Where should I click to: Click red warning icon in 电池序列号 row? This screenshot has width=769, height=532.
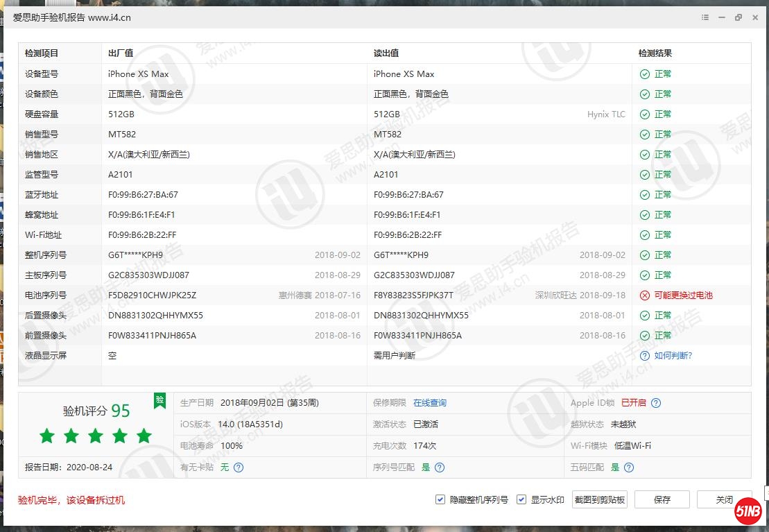point(645,295)
